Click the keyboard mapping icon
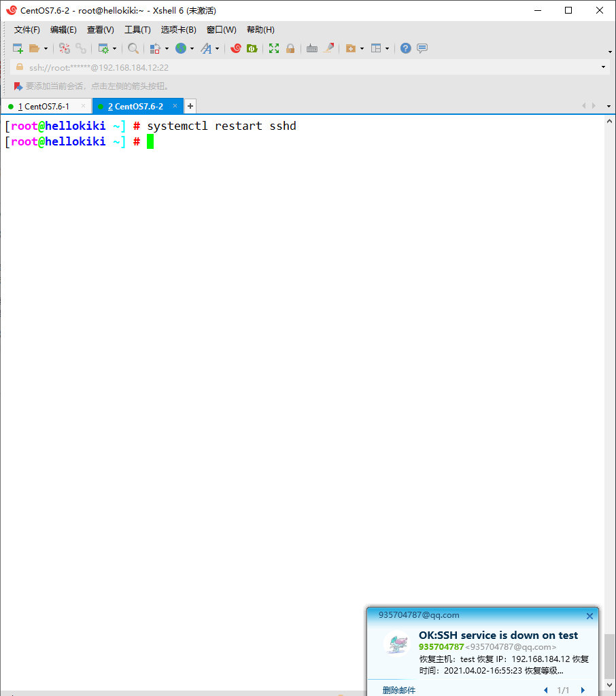The width and height of the screenshot is (616, 696). (x=312, y=48)
